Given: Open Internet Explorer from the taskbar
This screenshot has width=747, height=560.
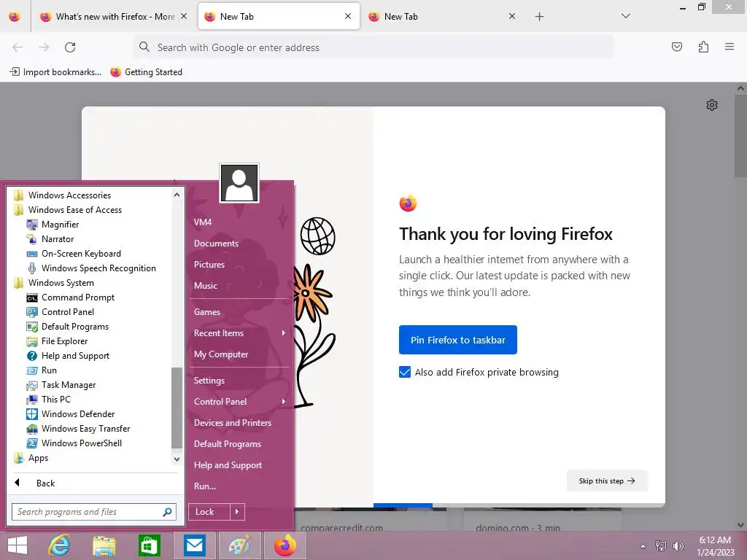Looking at the screenshot, I should (x=59, y=545).
